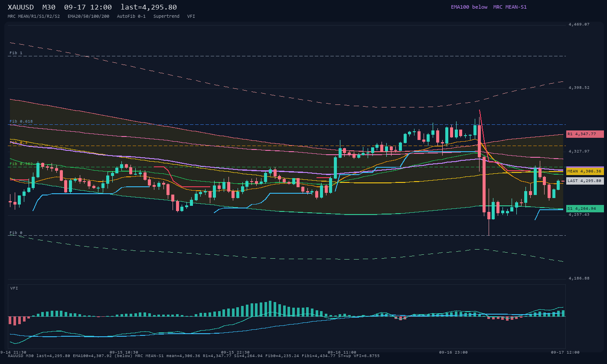This screenshot has height=364, width=607.
Task: Select the Supertrend indicator label
Action: pyautogui.click(x=166, y=16)
